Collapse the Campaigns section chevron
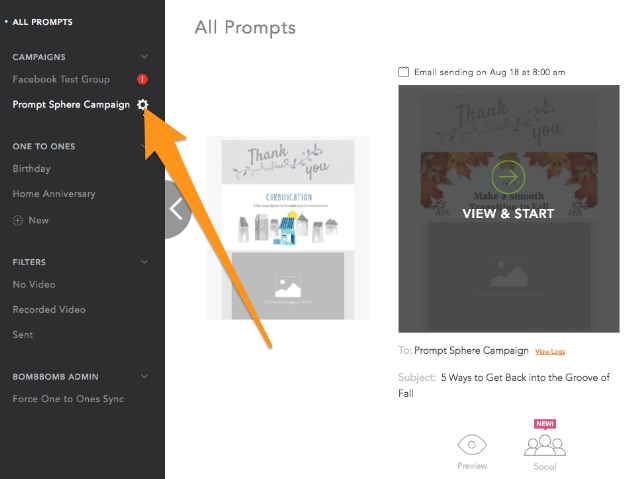Screen dimensions: 643x479 coord(144,57)
